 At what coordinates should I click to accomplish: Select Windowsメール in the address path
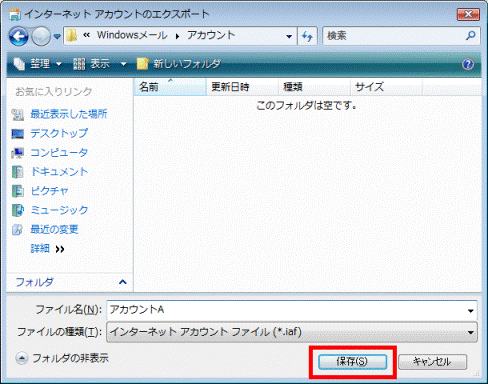pos(132,35)
